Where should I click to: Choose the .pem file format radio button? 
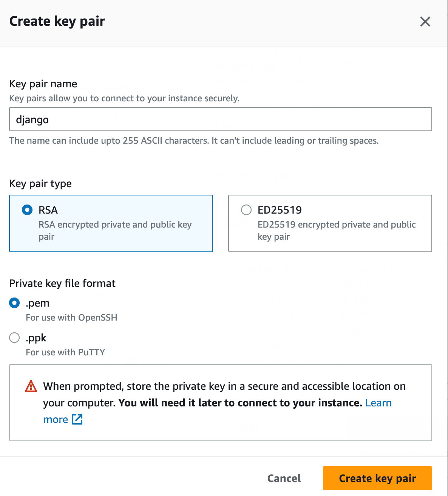[x=14, y=303]
